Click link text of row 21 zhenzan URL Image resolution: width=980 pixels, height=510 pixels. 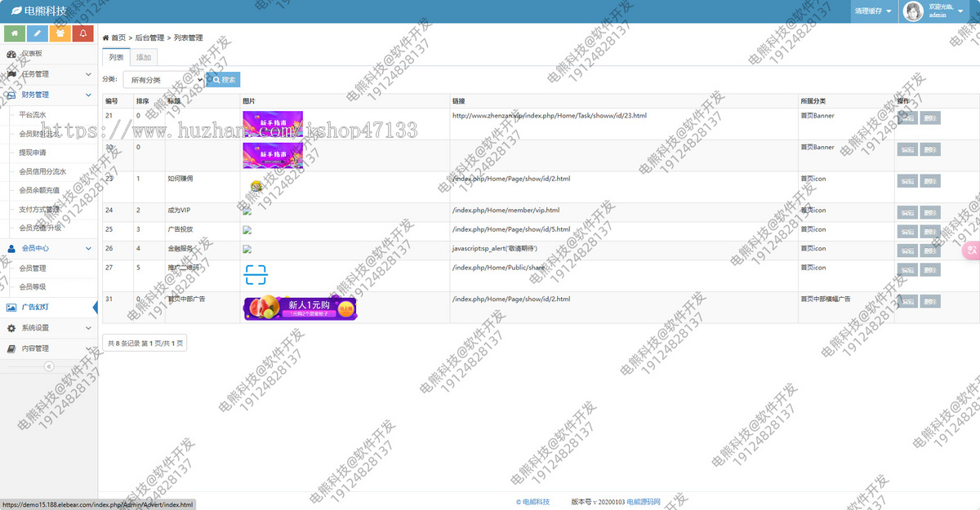click(549, 116)
